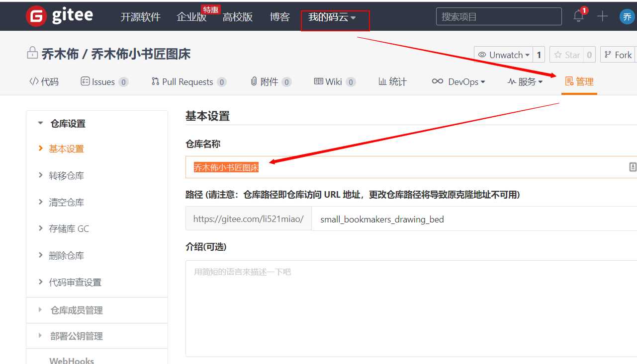This screenshot has height=364, width=637.
Task: Click the 乔木佈小书匠图床 repository title link
Action: coord(141,54)
